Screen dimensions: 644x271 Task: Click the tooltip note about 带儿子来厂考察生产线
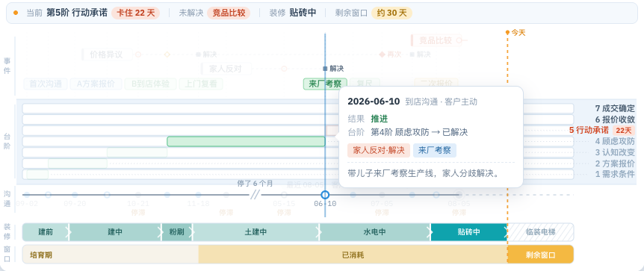point(424,173)
